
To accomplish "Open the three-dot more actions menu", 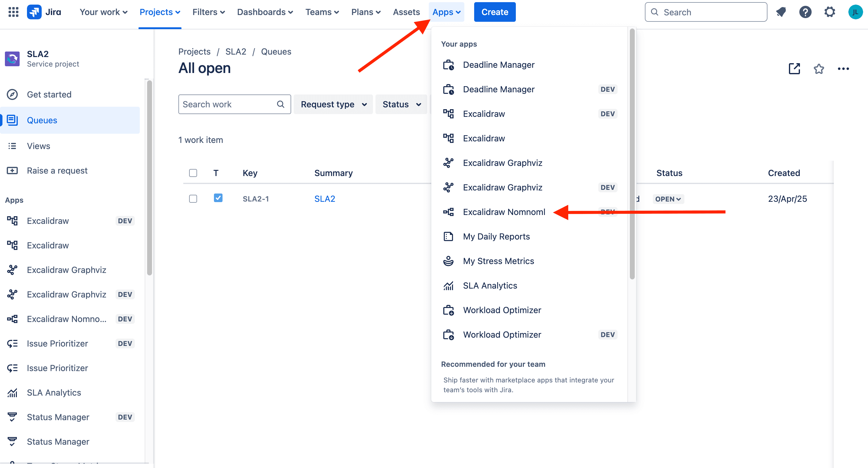I will pyautogui.click(x=843, y=68).
